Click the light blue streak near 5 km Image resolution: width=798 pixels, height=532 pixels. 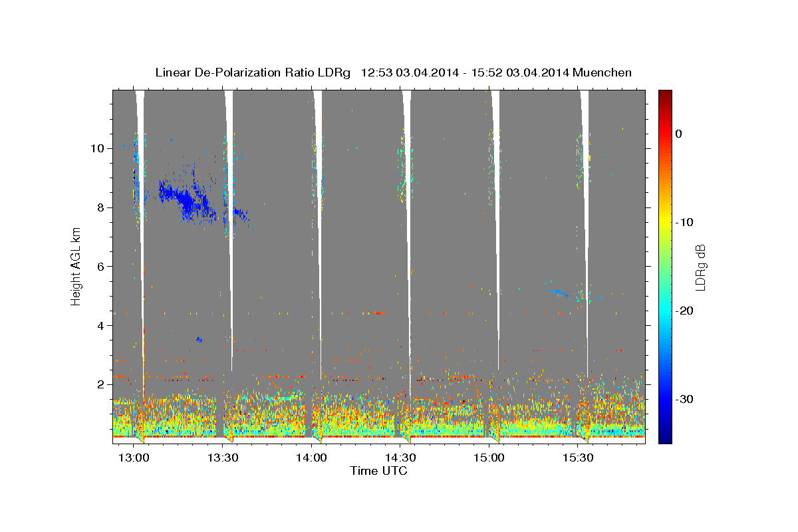[x=557, y=292]
